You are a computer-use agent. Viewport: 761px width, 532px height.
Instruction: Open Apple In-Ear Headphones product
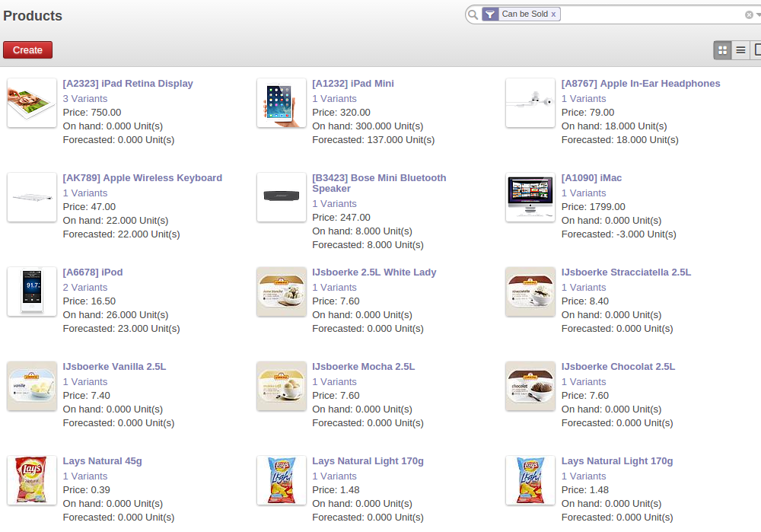pos(641,84)
